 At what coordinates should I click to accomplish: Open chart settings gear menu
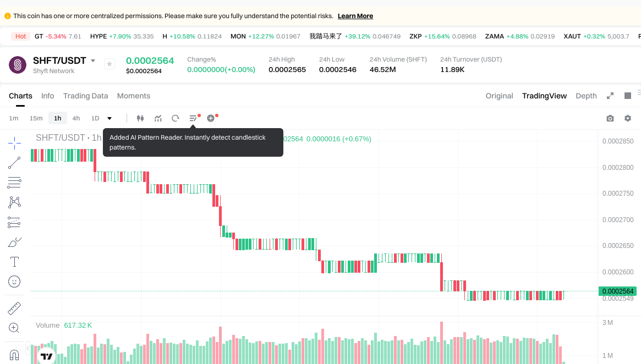[x=628, y=118]
